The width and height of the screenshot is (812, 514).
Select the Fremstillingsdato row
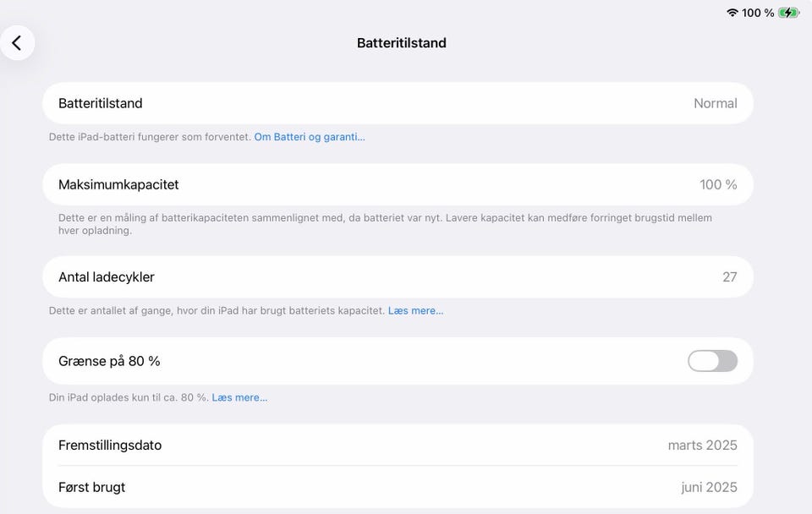pos(398,445)
